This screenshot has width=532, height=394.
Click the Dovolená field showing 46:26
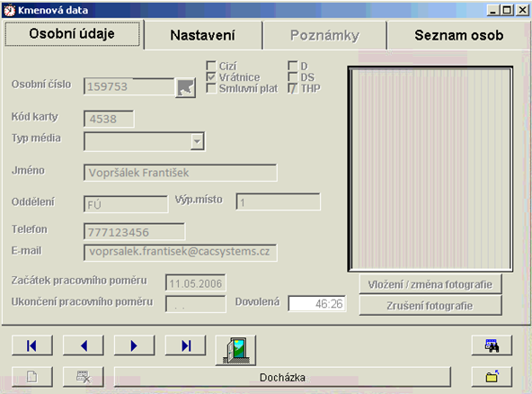(317, 303)
